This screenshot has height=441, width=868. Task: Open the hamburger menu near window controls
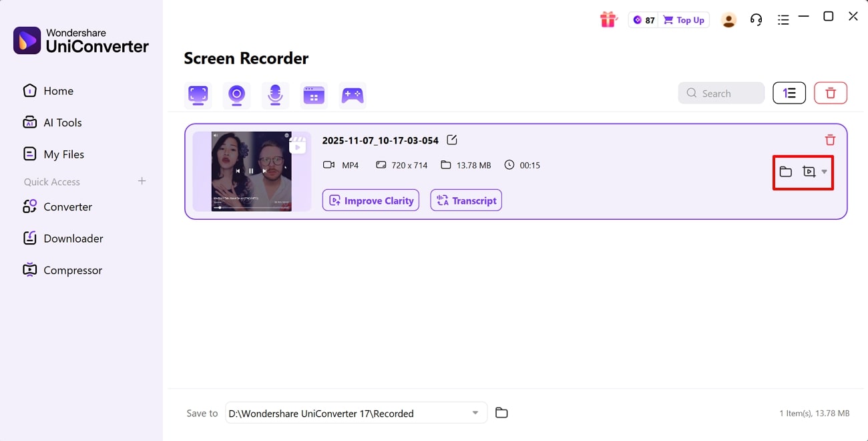pos(783,19)
